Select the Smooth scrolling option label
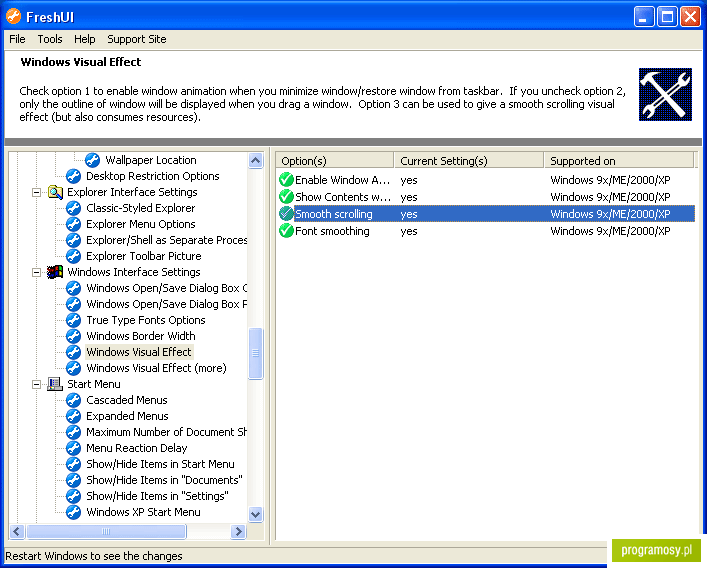 (334, 214)
